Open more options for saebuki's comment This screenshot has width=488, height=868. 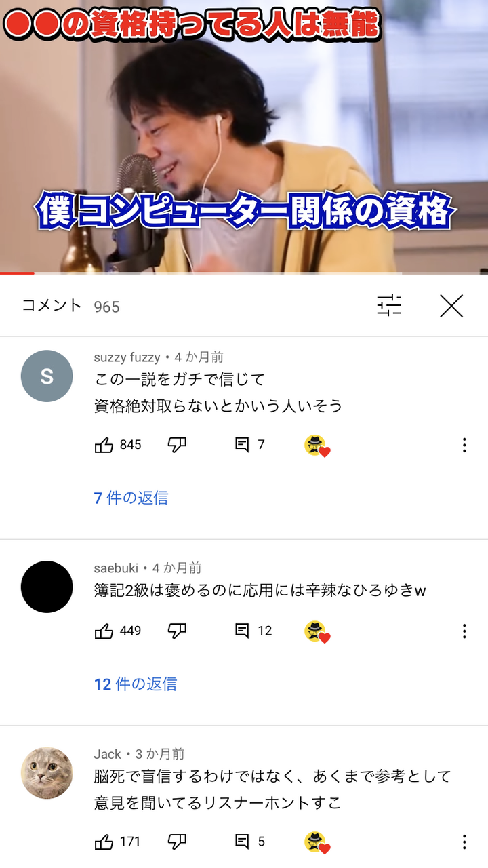[464, 631]
